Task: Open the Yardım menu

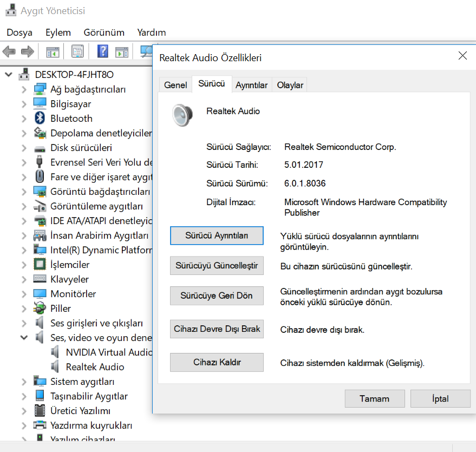Action: click(x=152, y=32)
